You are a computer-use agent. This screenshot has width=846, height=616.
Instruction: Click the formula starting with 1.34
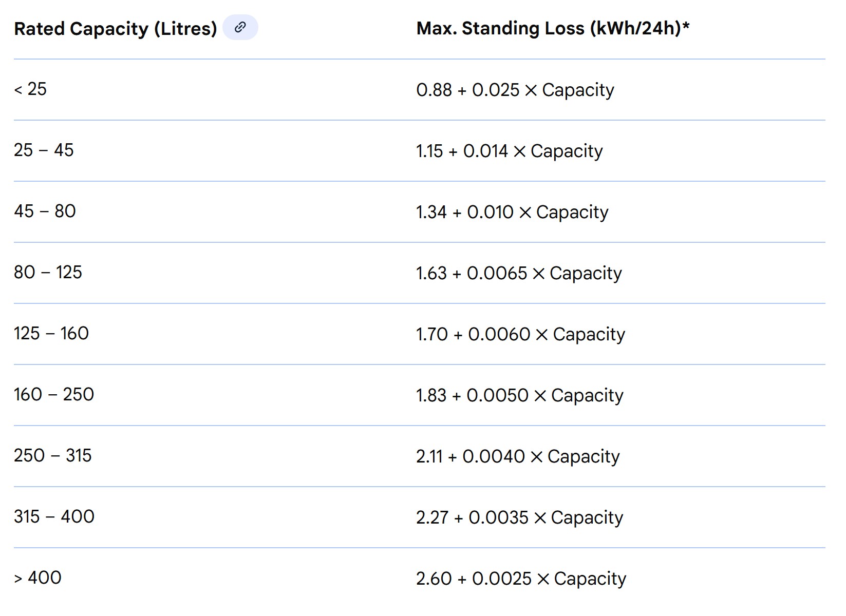click(512, 213)
